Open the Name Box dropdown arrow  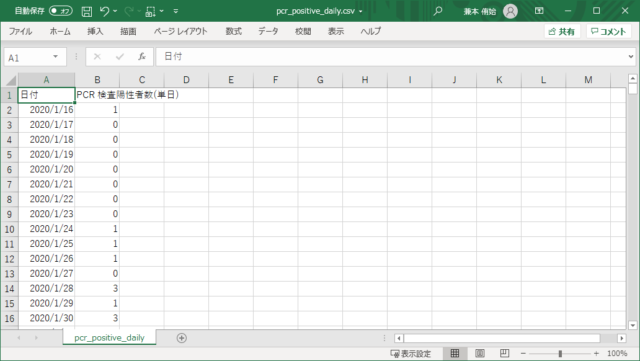56,57
